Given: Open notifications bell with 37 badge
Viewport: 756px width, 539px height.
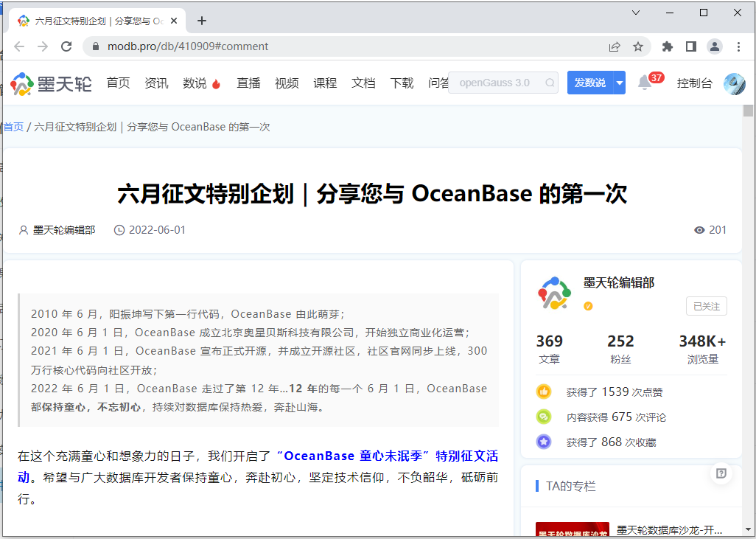Looking at the screenshot, I should [x=645, y=83].
